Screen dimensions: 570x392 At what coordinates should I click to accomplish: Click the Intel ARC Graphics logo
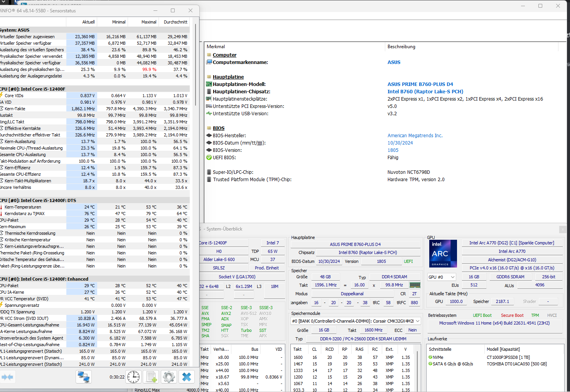point(443,254)
